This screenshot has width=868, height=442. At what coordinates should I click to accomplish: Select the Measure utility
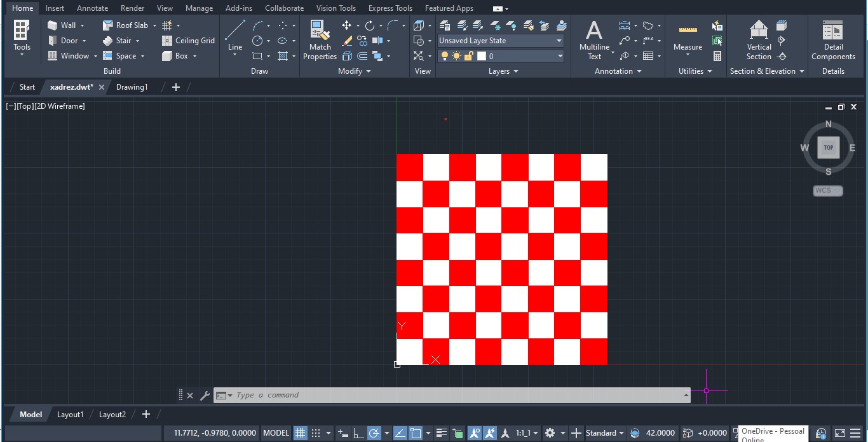coord(688,37)
